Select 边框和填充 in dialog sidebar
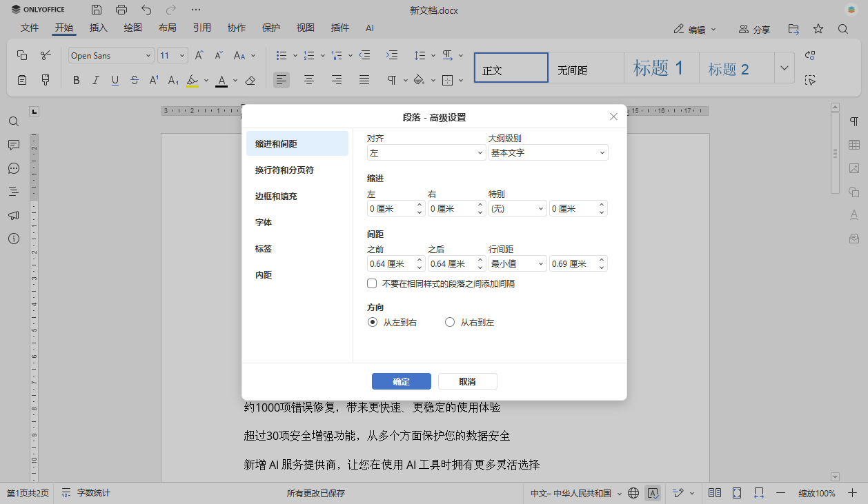The image size is (868, 504). [297, 196]
